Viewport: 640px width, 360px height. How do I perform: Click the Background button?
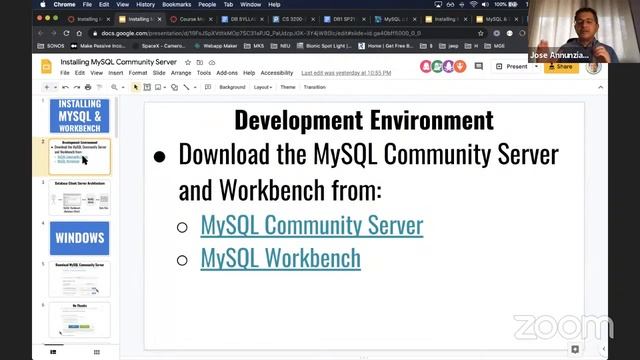coord(232,87)
